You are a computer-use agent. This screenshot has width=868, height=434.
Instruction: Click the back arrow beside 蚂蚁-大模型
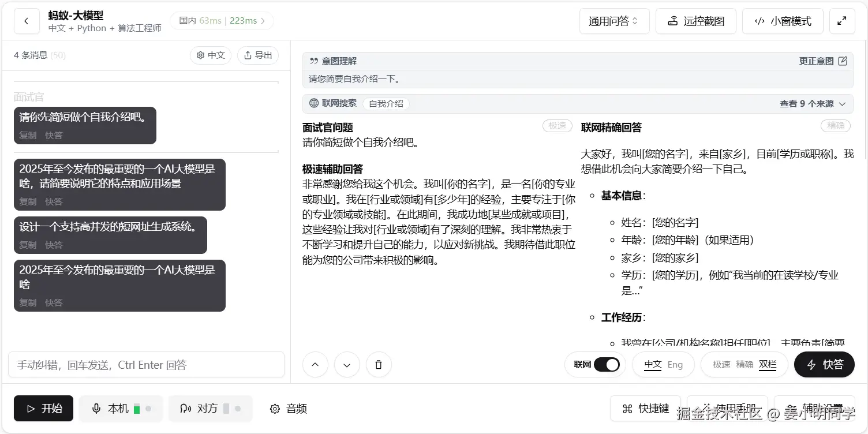27,20
